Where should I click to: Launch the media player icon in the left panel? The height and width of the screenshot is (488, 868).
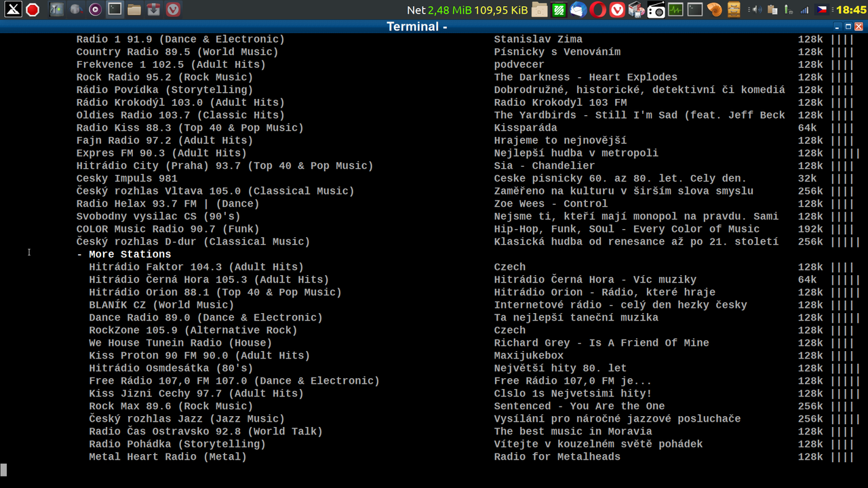[96, 9]
